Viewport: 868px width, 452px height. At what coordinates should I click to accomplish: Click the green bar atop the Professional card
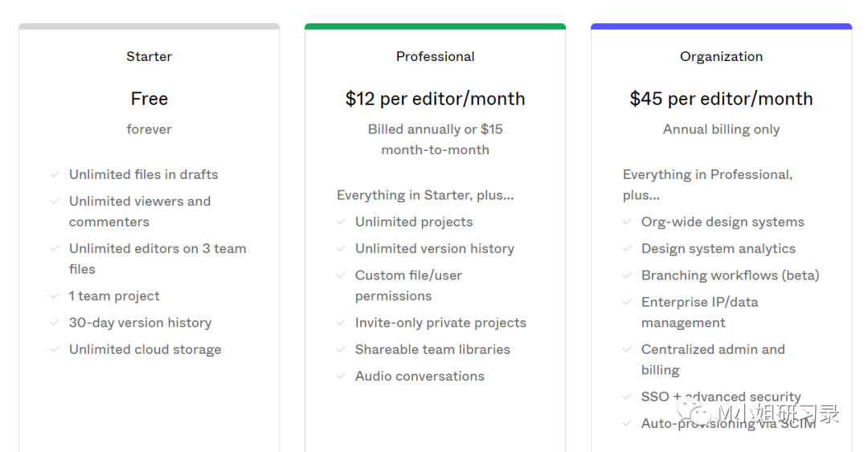pos(435,26)
